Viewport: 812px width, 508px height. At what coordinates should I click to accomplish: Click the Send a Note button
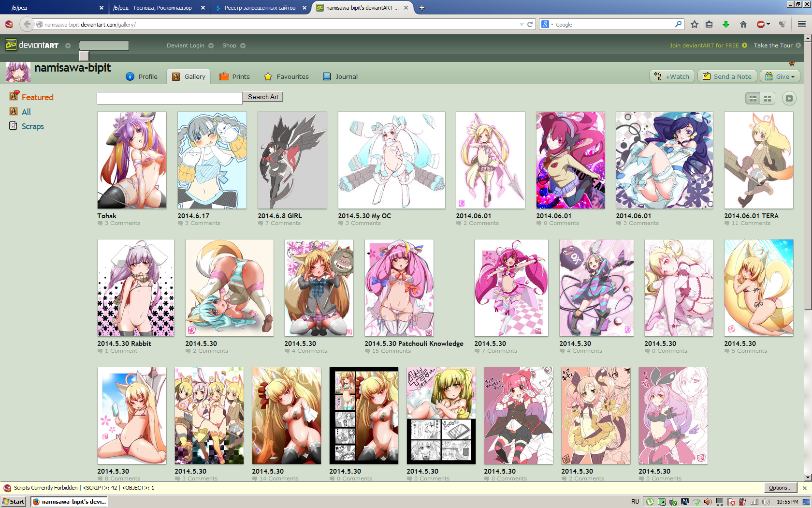(727, 76)
